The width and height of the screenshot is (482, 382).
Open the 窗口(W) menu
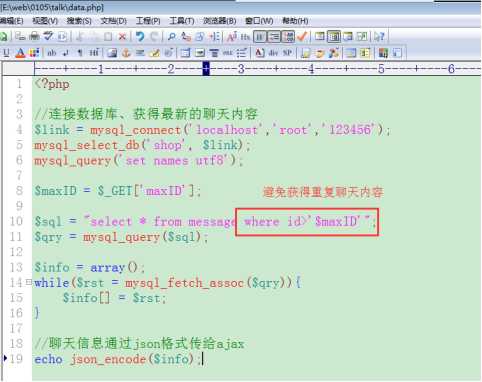[x=259, y=21]
